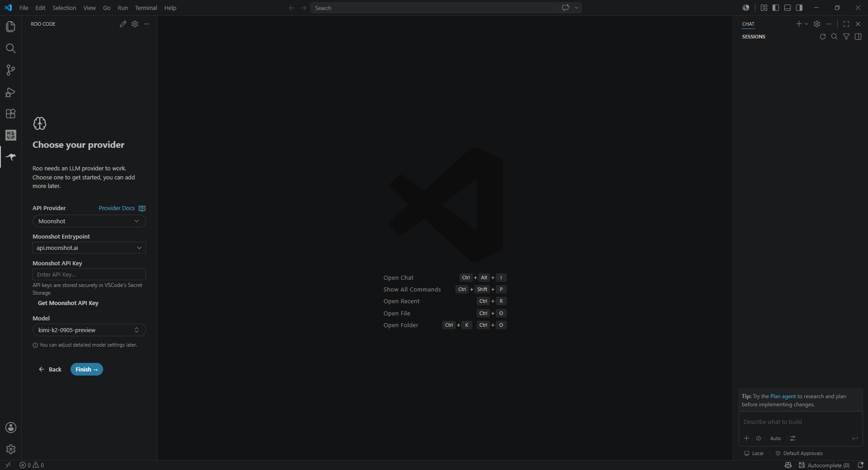Open the Terminal menu

pos(146,8)
